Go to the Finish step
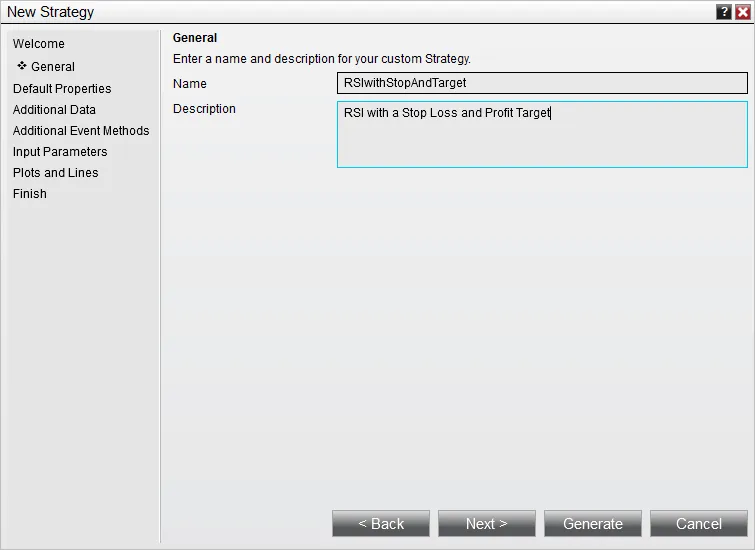 tap(30, 194)
